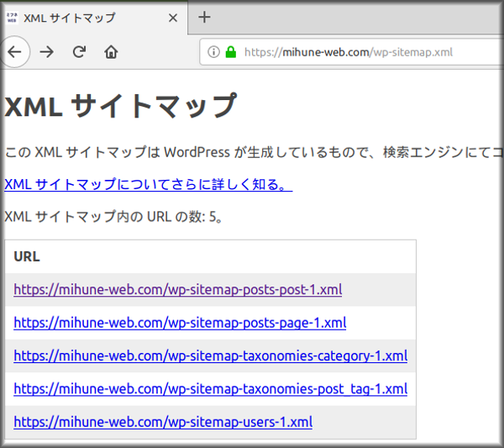Go back with the back arrow button
Image resolution: width=504 pixels, height=448 pixels.
click(x=14, y=52)
